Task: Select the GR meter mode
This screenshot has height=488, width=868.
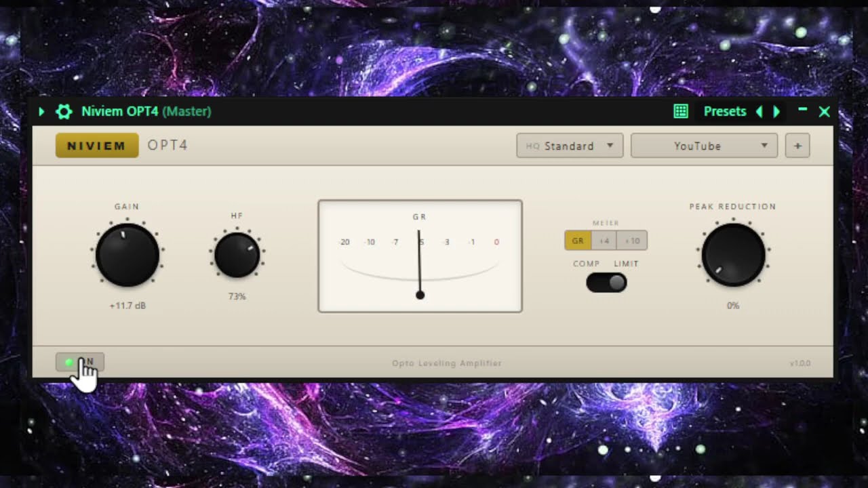Action: pyautogui.click(x=578, y=241)
